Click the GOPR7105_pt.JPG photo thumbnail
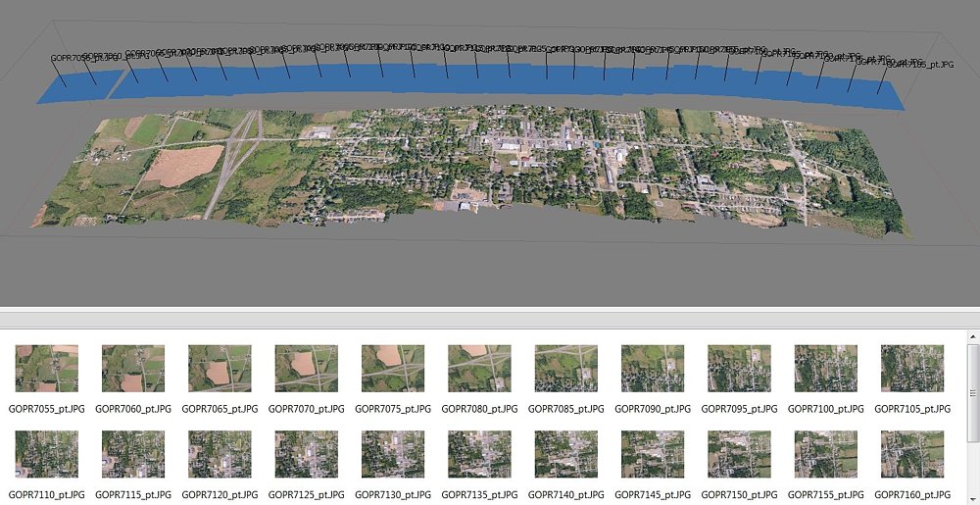Viewport: 980px width, 505px height. (x=911, y=369)
